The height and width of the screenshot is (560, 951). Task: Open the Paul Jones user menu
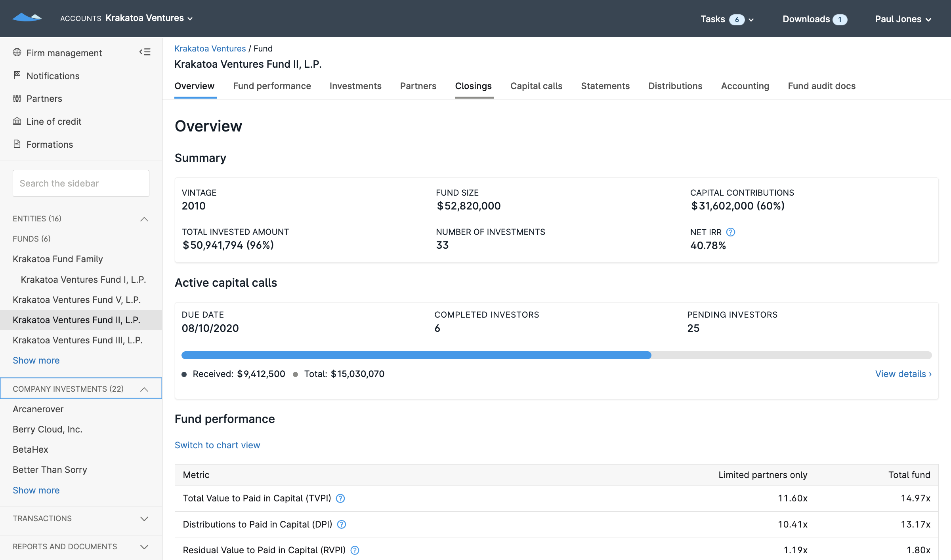903,19
